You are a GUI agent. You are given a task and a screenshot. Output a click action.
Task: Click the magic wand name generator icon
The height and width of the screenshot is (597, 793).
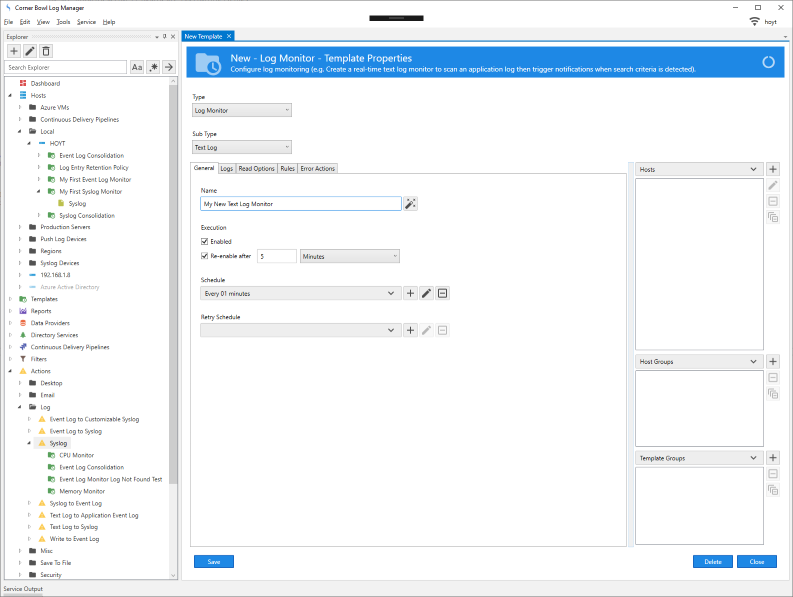tap(410, 204)
